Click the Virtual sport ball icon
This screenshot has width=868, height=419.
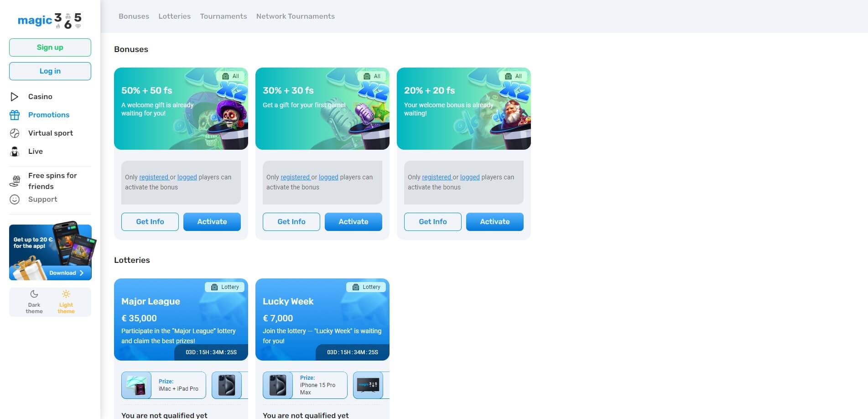tap(15, 133)
